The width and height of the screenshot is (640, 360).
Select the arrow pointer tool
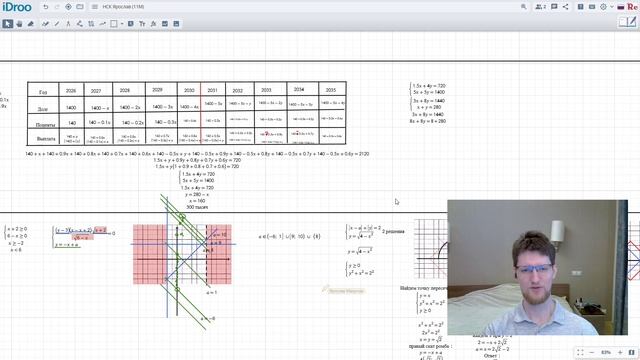point(7,24)
